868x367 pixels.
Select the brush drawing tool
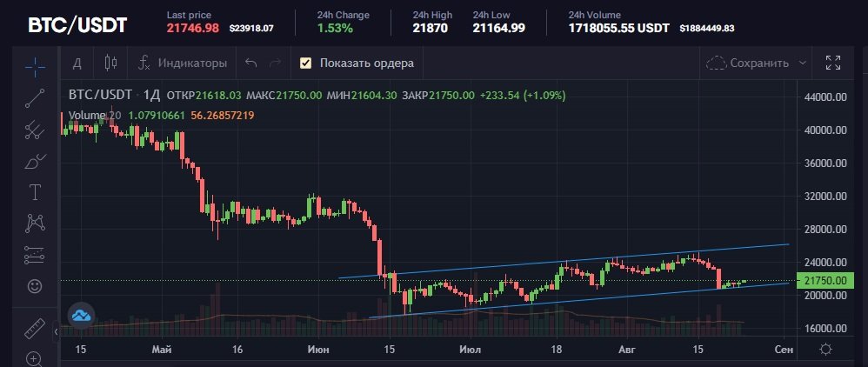(x=35, y=161)
